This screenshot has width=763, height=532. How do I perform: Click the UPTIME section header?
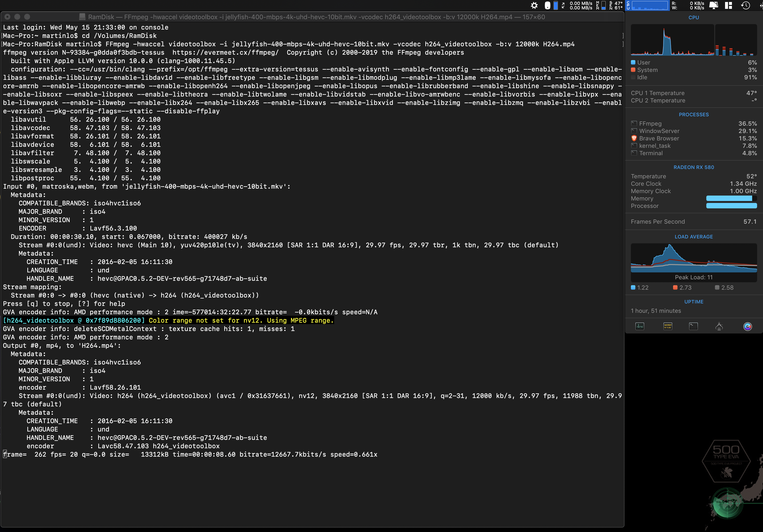(x=694, y=302)
